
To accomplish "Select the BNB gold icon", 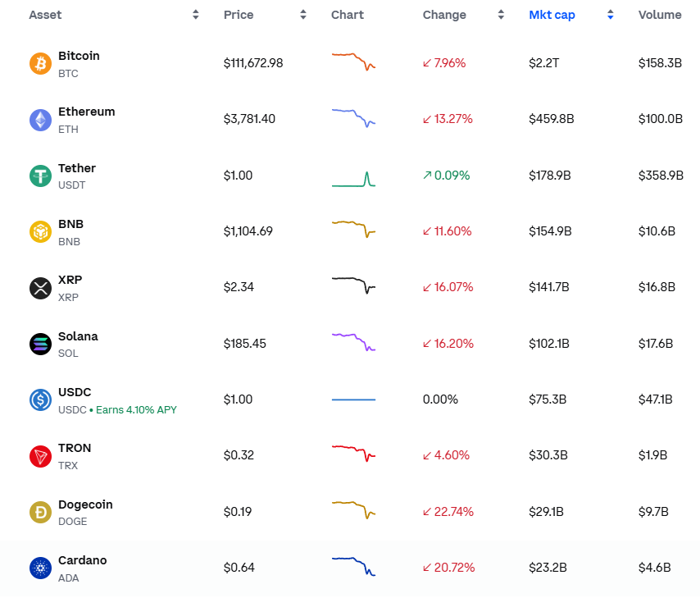I will click(39, 231).
